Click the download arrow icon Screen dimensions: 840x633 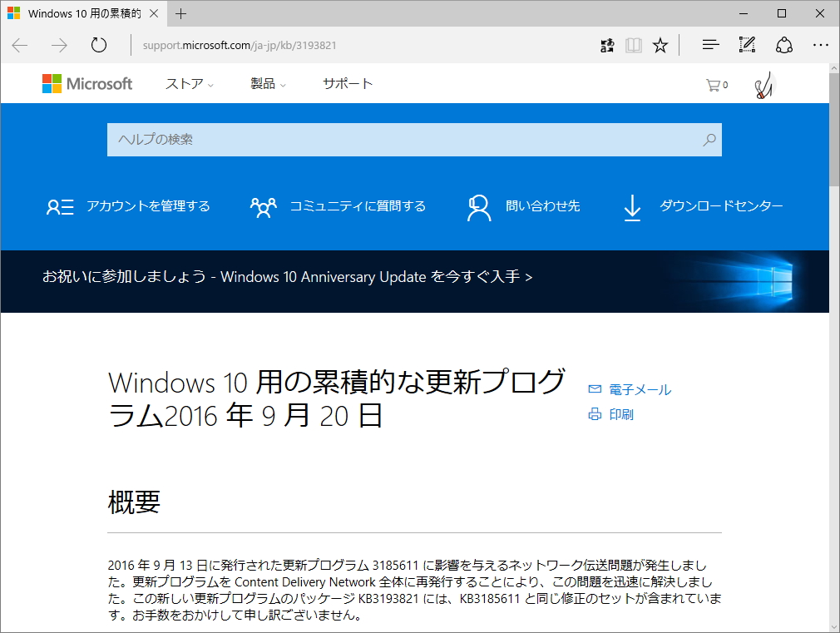tap(632, 208)
